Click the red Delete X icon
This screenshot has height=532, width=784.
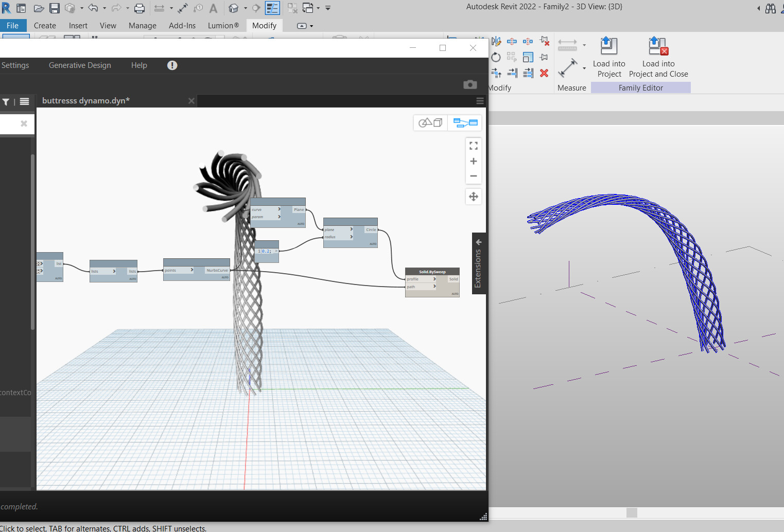(544, 73)
